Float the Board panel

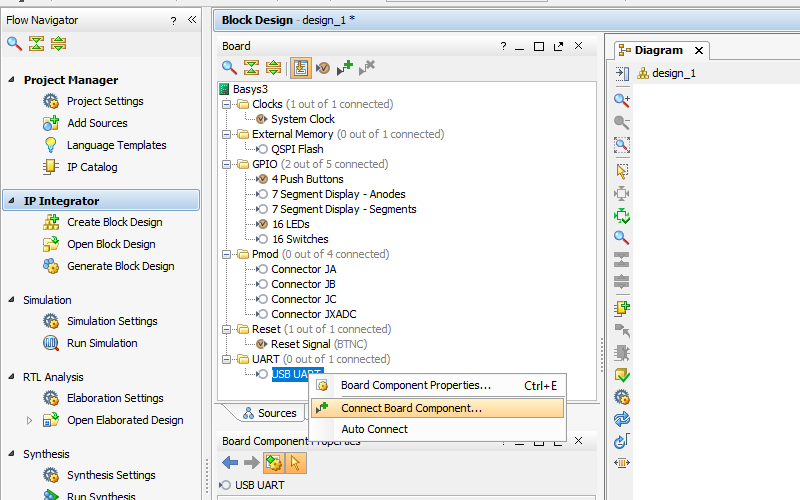tap(558, 46)
